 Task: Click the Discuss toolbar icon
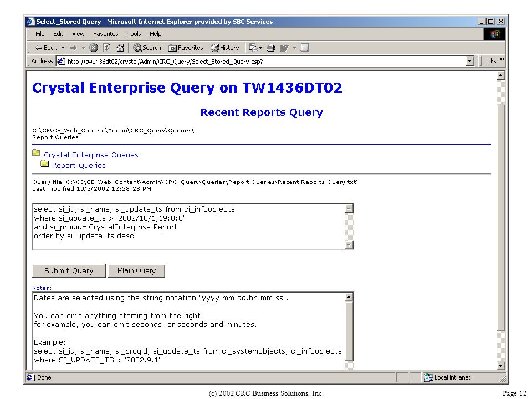click(305, 48)
